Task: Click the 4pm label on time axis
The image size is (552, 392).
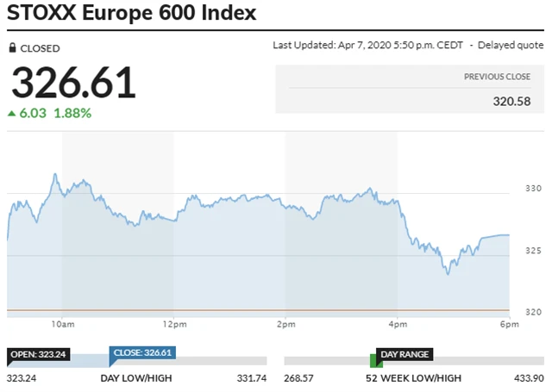Action: (398, 325)
